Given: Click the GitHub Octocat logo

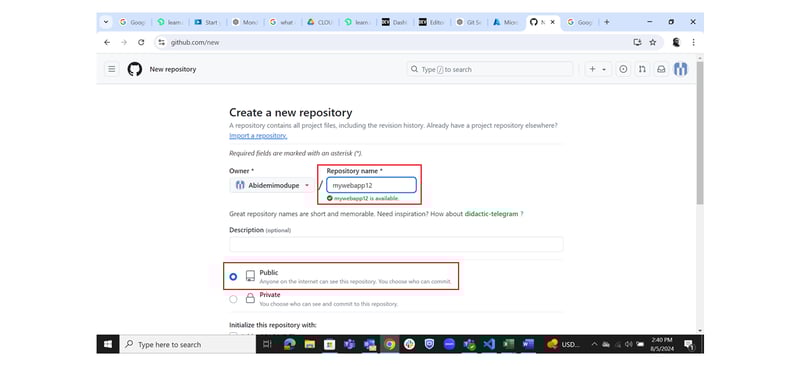Looking at the screenshot, I should (x=135, y=69).
